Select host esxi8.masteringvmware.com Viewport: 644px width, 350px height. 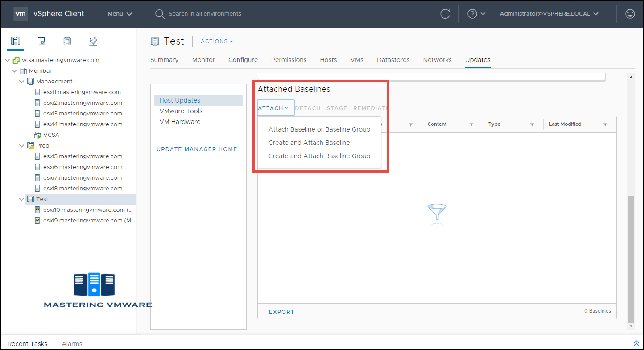tap(83, 189)
